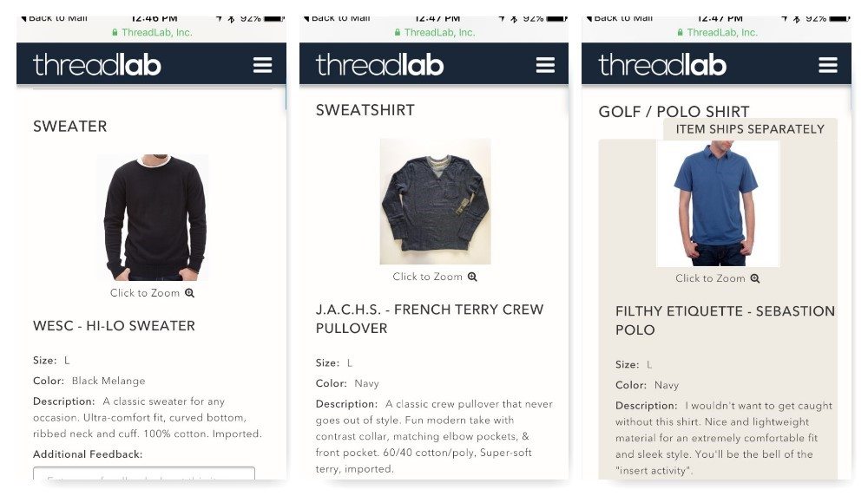Tap the threadlab logo on the Sweatshirt screen
This screenshot has height=496, width=868.
pos(379,65)
